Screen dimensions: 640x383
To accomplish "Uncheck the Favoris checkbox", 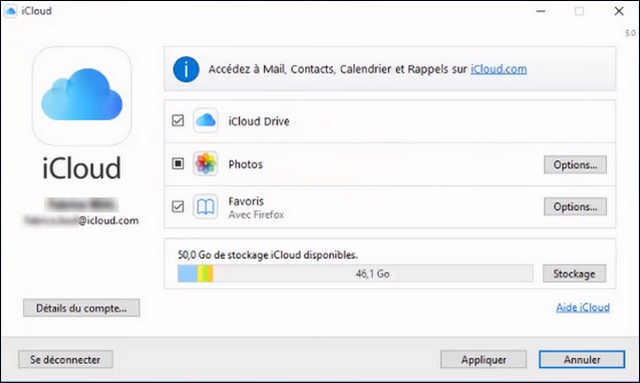I will [178, 206].
